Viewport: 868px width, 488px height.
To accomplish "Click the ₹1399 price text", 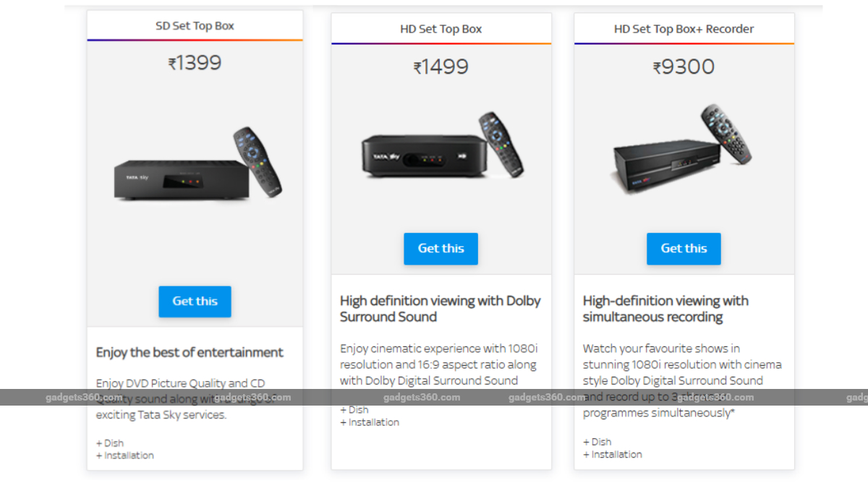I will pyautogui.click(x=195, y=64).
